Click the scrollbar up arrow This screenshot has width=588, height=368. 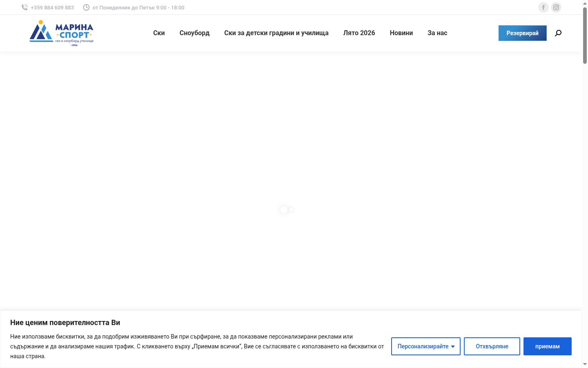[x=585, y=3]
